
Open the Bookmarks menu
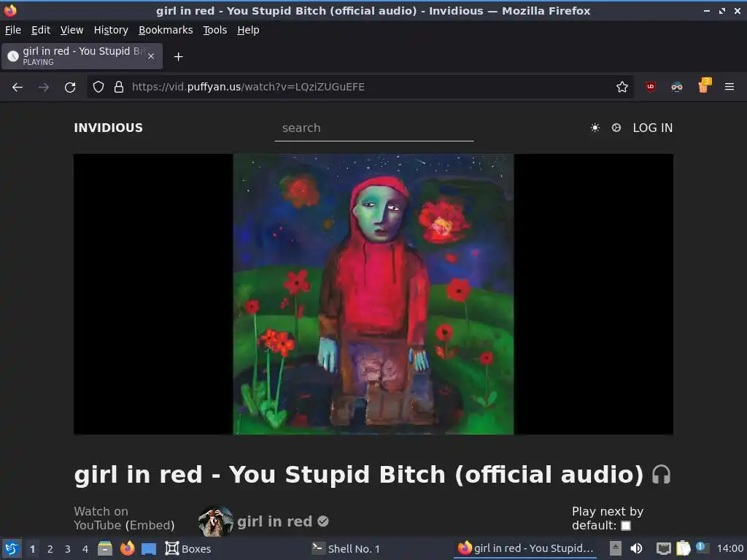[166, 30]
